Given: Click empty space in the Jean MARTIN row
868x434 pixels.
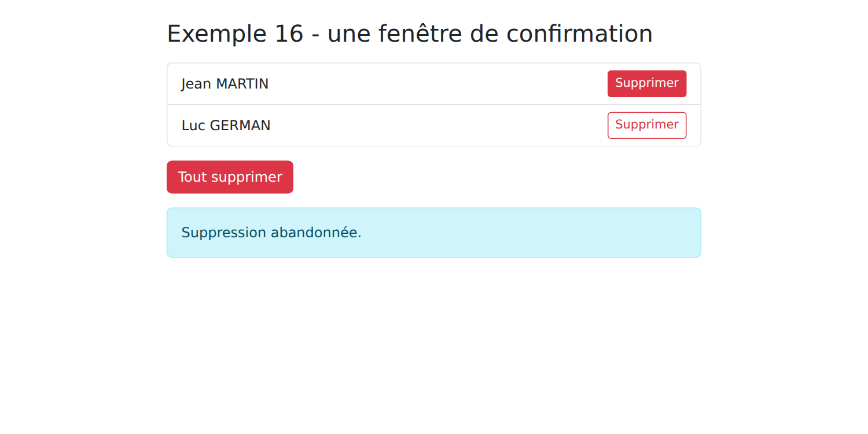Looking at the screenshot, I should click(x=434, y=84).
